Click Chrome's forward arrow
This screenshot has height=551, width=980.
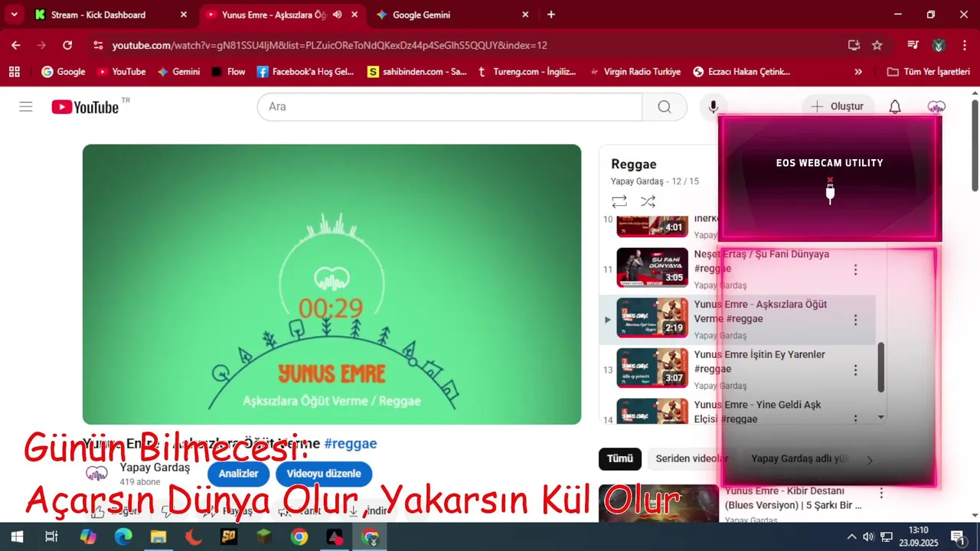(x=41, y=45)
